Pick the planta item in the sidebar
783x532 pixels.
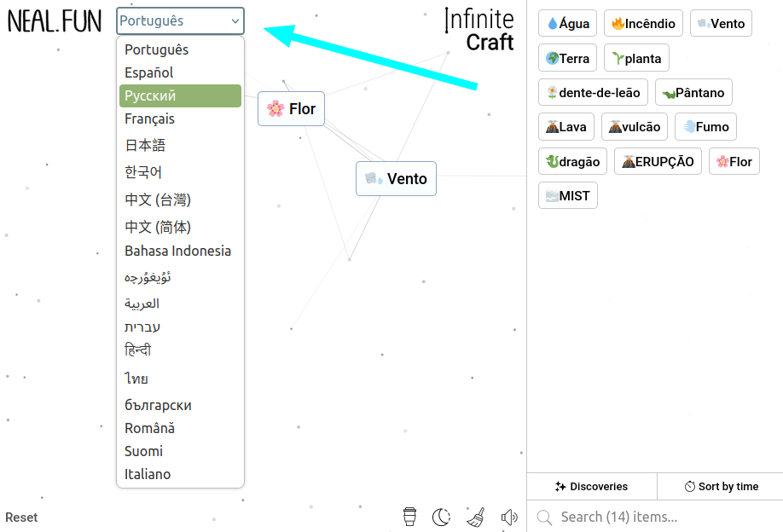636,58
